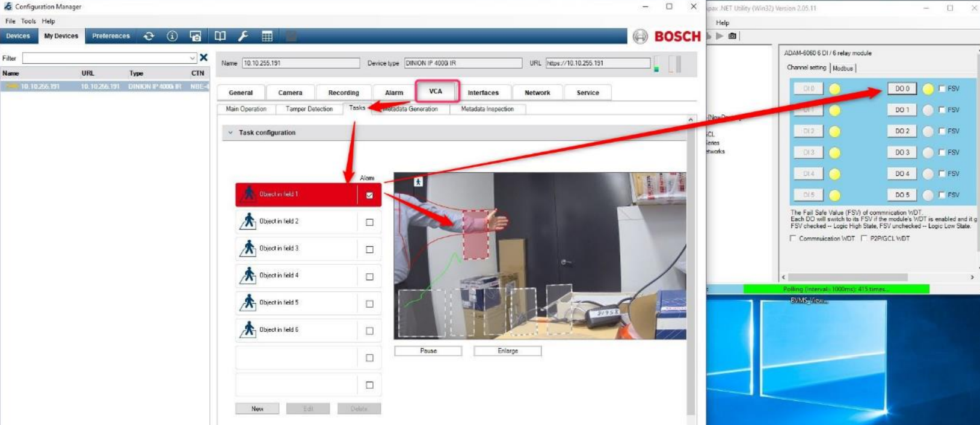Screen dimensions: 980x425
Task: Open the Filter dropdown arrow
Action: pos(193,58)
